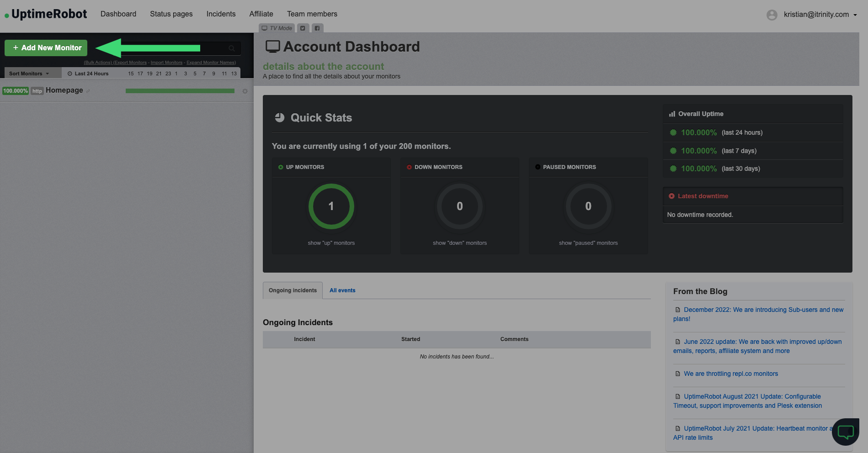Click the green badge for last 30 days uptime
This screenshot has width=868, height=453.
[x=673, y=169]
